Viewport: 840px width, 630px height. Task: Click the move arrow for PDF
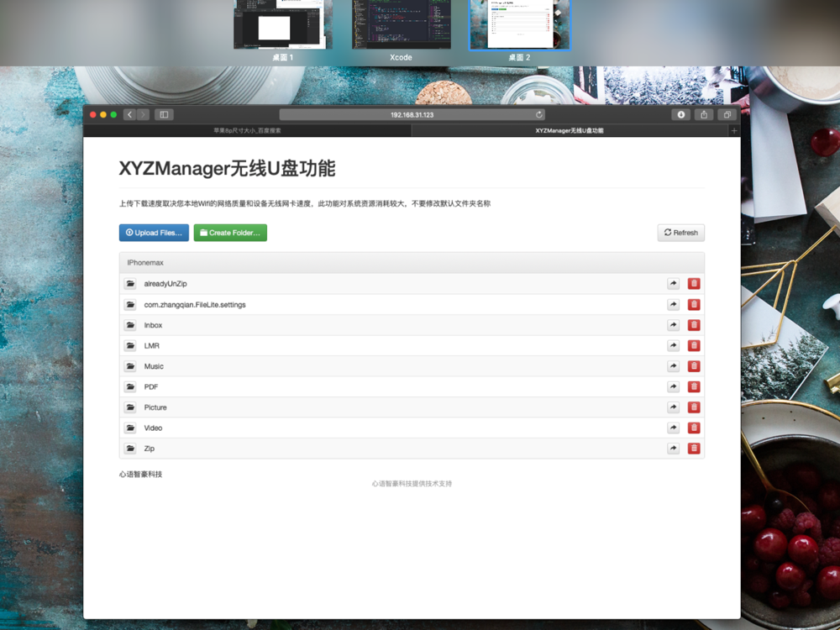click(x=674, y=386)
